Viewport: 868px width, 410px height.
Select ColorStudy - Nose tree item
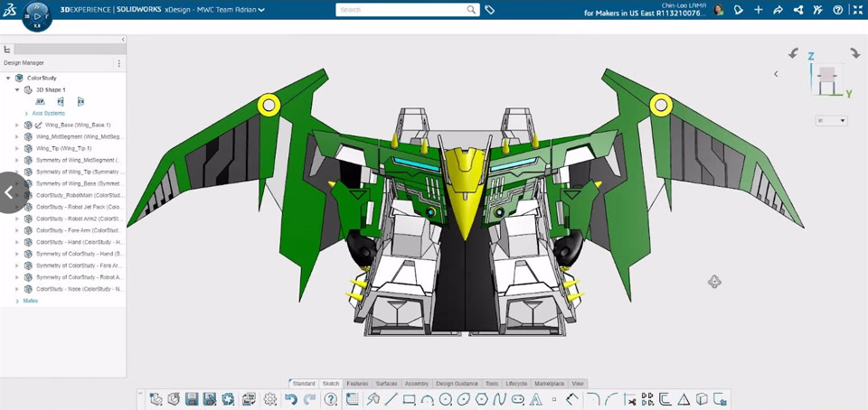[80, 289]
